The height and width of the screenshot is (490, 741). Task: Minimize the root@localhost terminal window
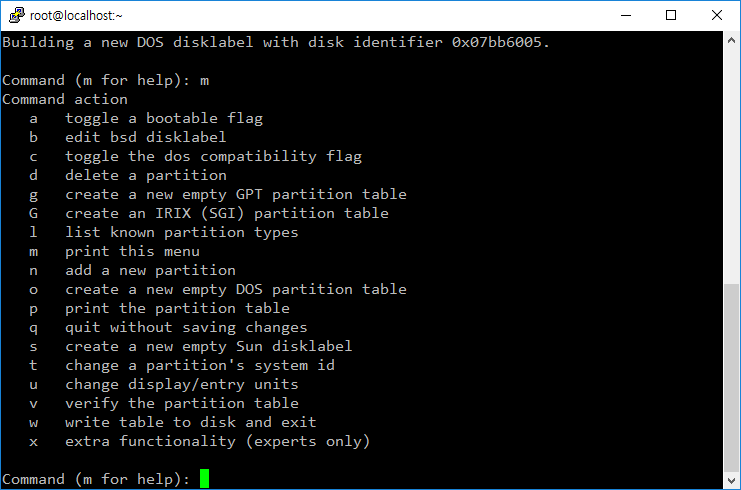tap(626, 15)
